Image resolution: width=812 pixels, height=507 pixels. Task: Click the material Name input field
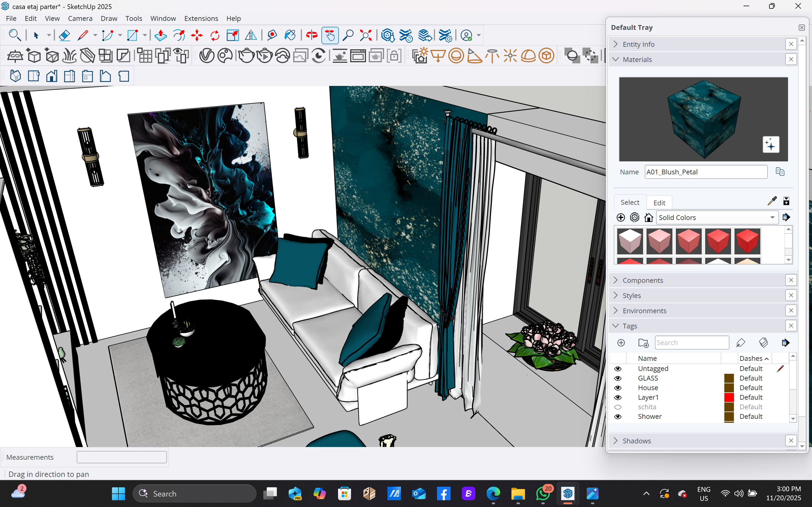coord(706,172)
